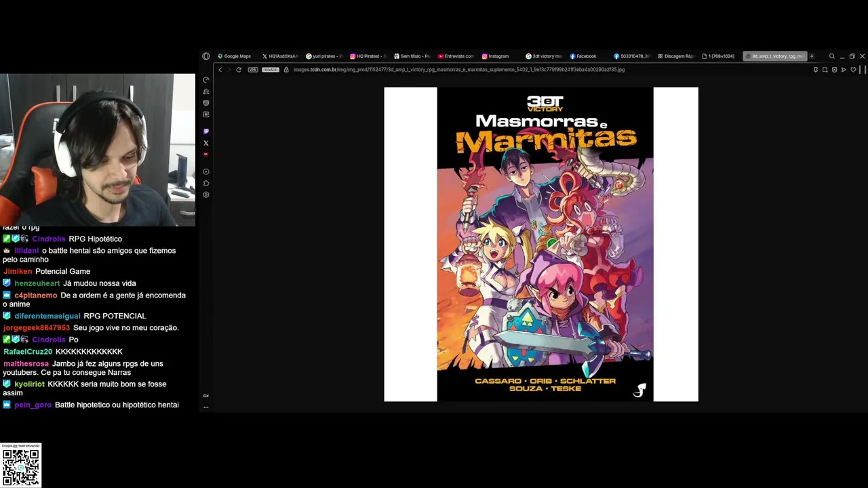Open the sidebar M-labeled panel icon

coord(206,115)
